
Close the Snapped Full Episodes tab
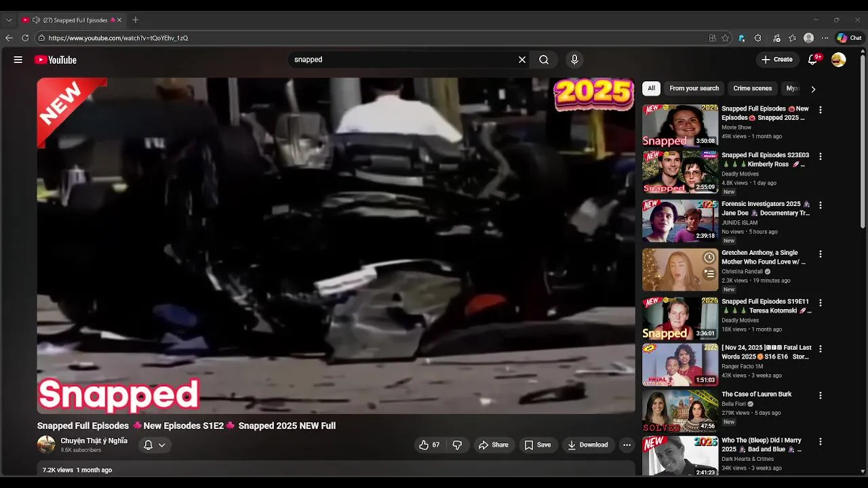[121, 20]
